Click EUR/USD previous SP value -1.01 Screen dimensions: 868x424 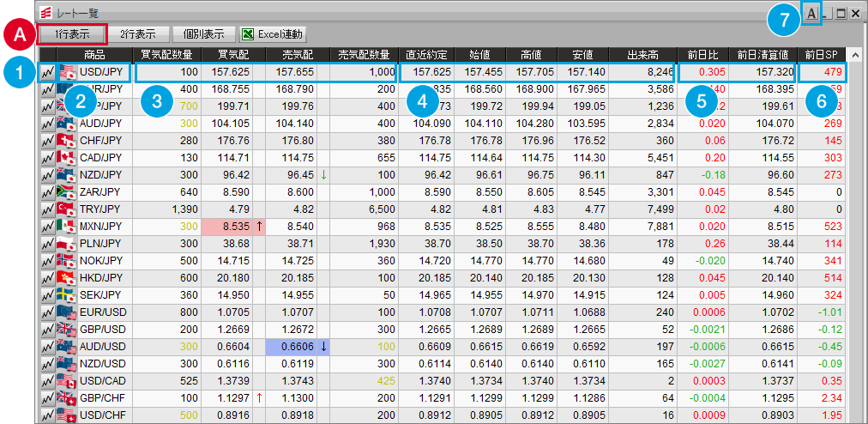pos(831,312)
